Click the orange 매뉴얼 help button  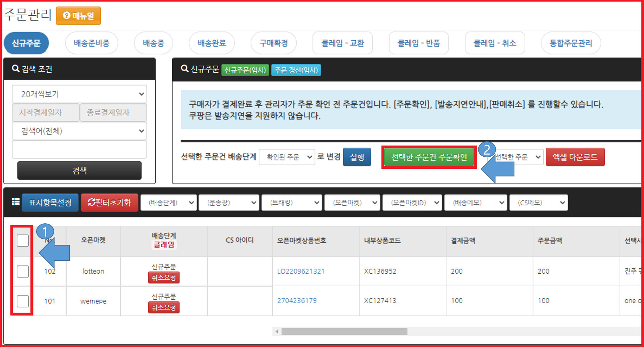(x=79, y=16)
